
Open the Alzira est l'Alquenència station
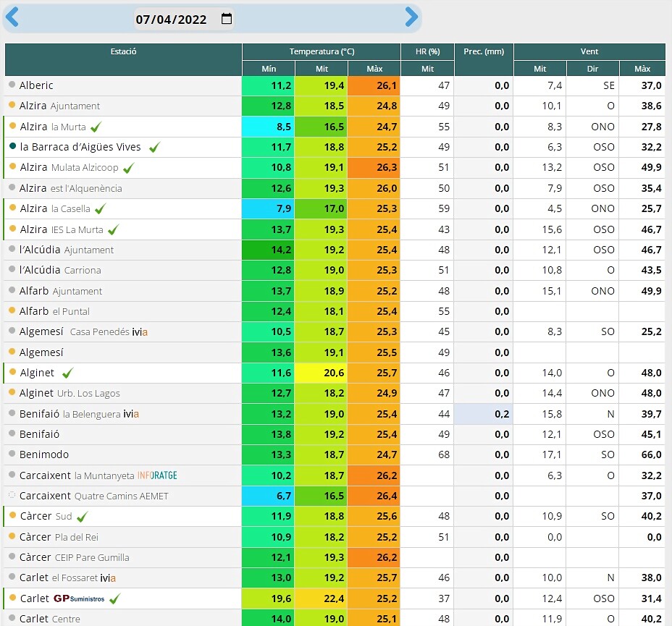[x=71, y=188]
